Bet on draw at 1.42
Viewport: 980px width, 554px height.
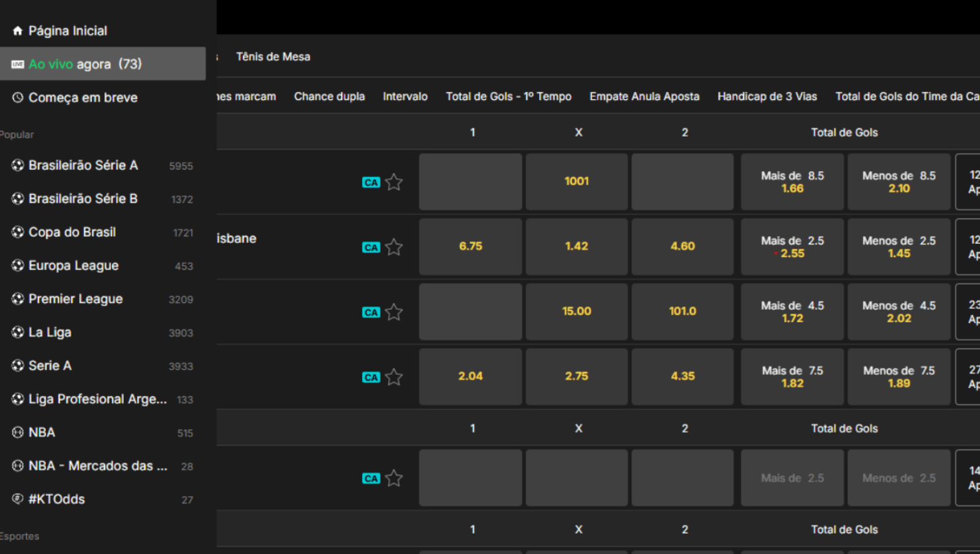tap(577, 246)
